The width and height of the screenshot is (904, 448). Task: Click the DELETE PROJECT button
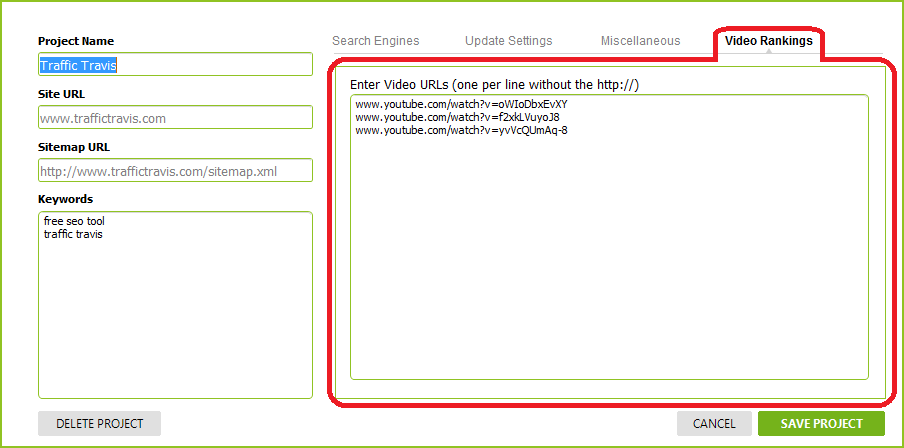(x=99, y=424)
